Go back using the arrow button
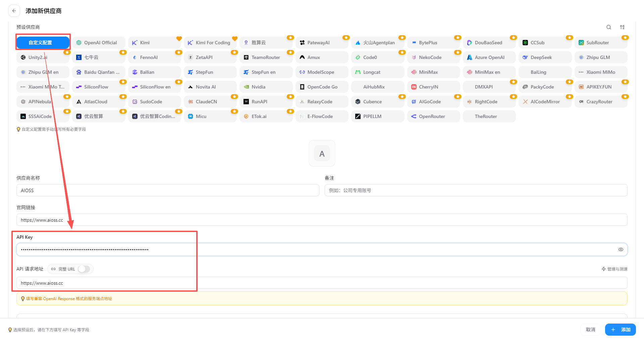The width and height of the screenshot is (644, 341). pos(14,11)
